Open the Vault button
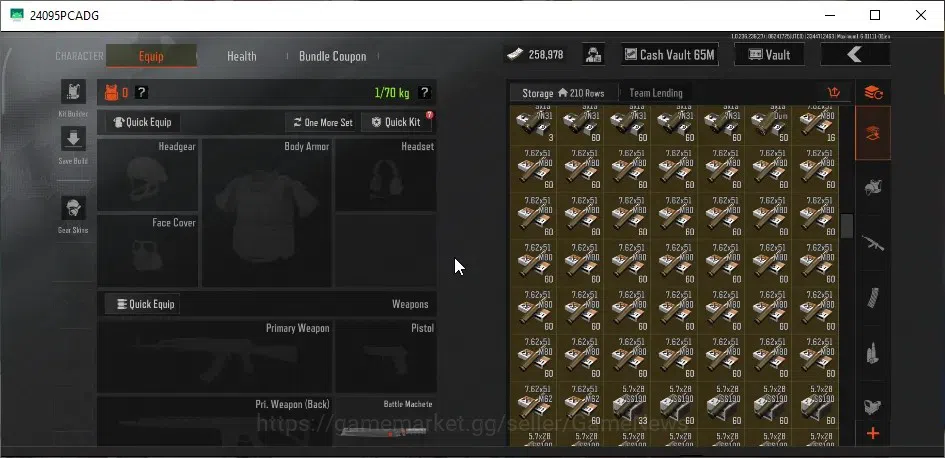Screen dimensions: 945x458 (769, 55)
